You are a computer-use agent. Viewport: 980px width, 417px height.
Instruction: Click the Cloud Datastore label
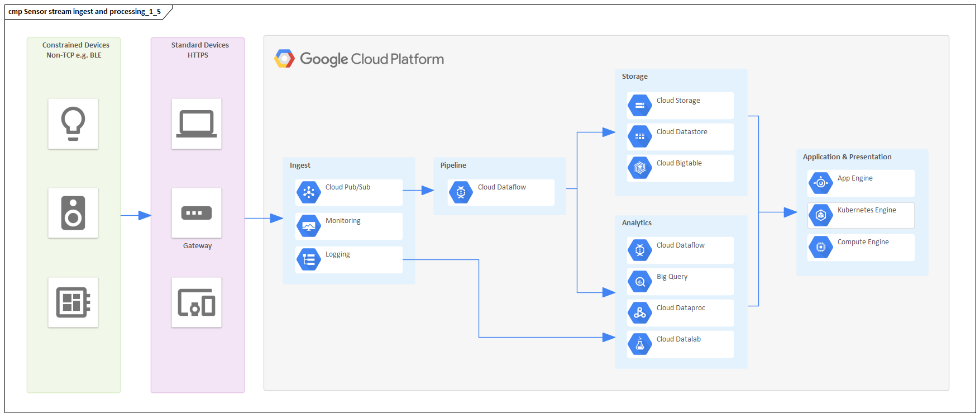pos(682,132)
